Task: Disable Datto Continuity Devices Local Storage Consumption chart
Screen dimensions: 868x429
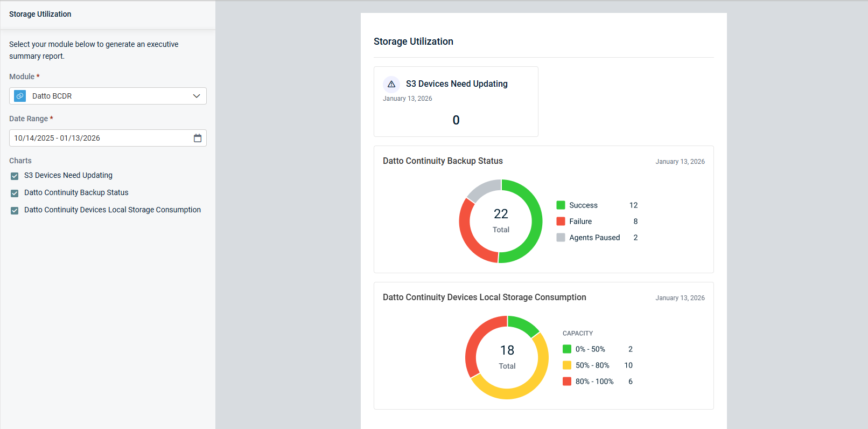Action: pyautogui.click(x=15, y=211)
